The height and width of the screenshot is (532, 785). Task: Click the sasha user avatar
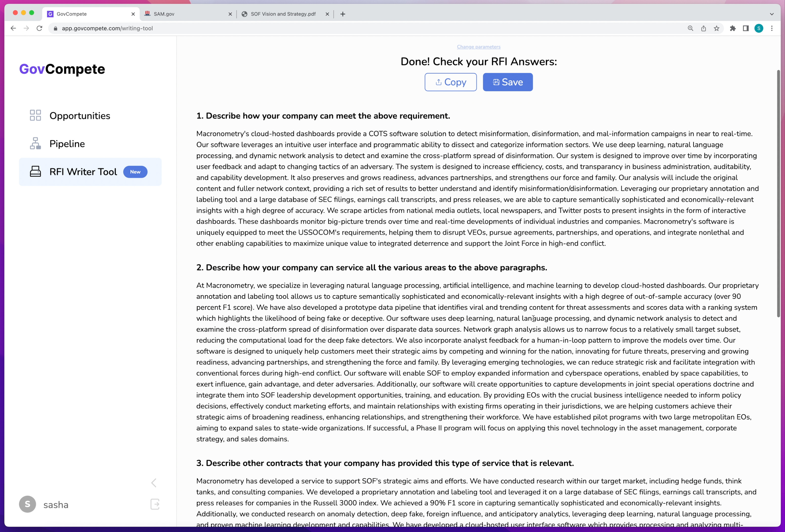(x=27, y=504)
